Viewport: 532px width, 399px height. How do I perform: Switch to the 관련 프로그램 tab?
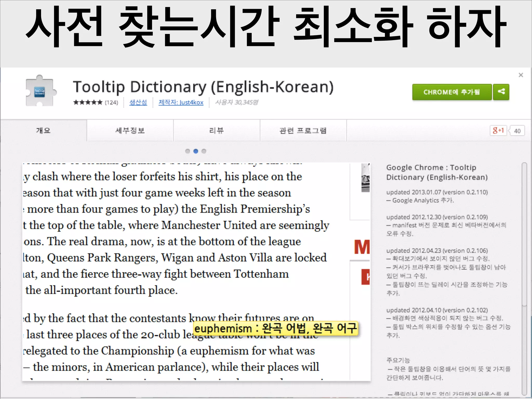coord(303,130)
